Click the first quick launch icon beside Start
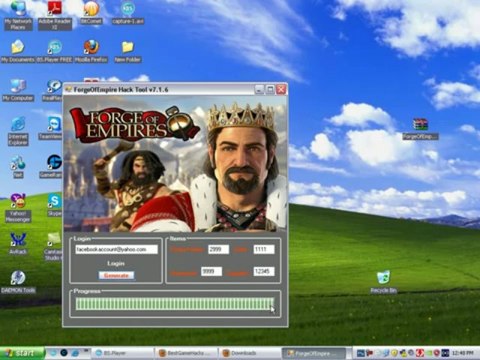Viewport: 480px width, 360px height. [53, 353]
